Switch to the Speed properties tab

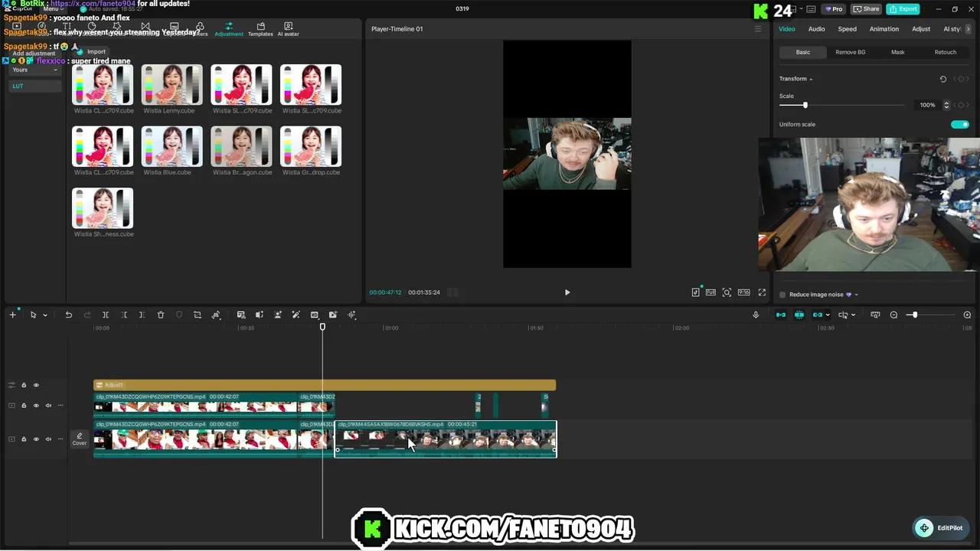pyautogui.click(x=847, y=29)
